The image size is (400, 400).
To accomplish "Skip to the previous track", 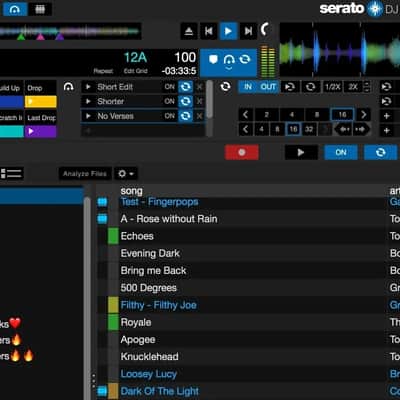I will pos(209,31).
